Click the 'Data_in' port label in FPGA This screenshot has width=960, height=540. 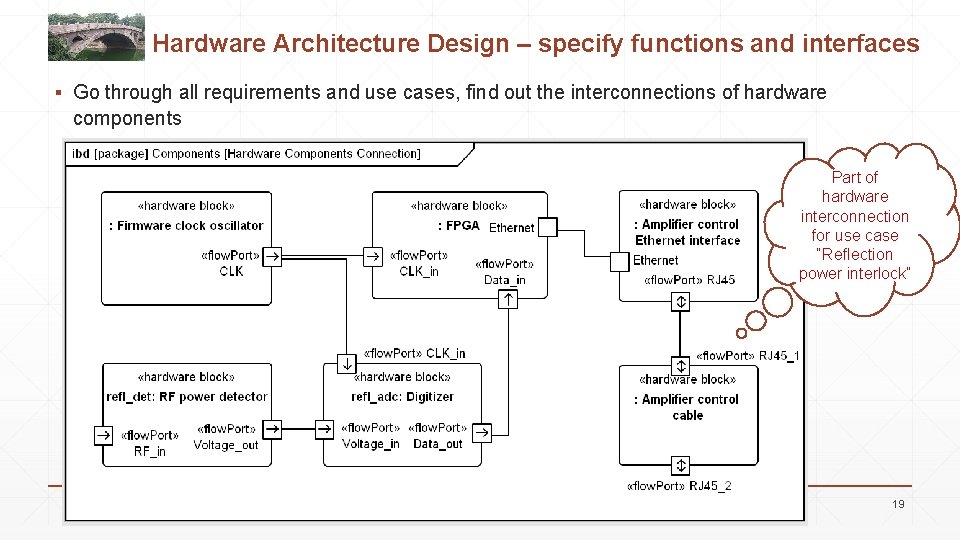pos(504,280)
